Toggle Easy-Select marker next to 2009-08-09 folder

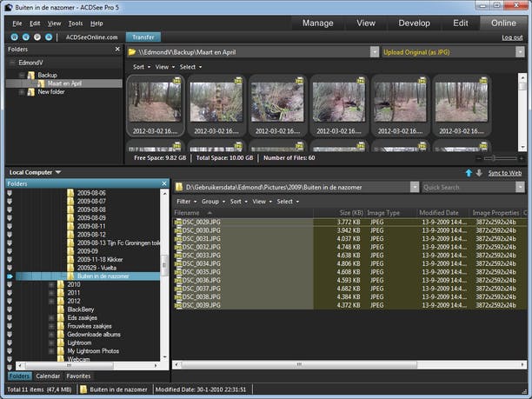point(10,218)
